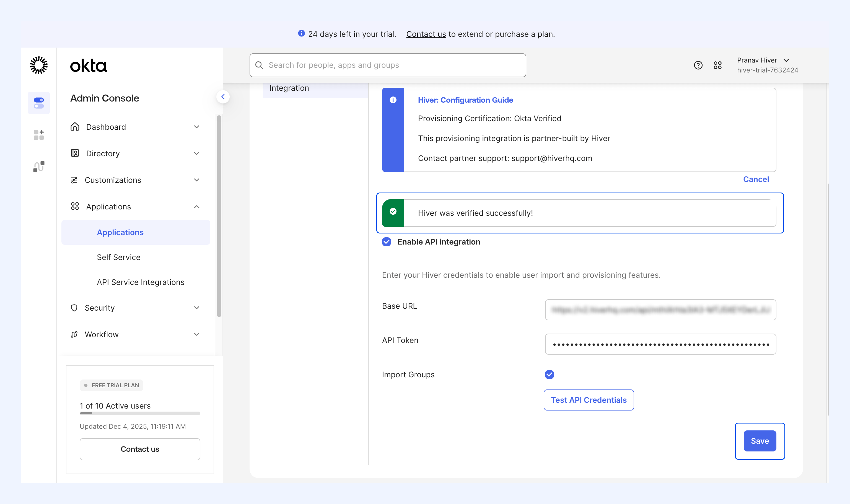The image size is (850, 504).
Task: Click 'Provisioning Certification: Okta Verified' text
Action: coord(489,118)
